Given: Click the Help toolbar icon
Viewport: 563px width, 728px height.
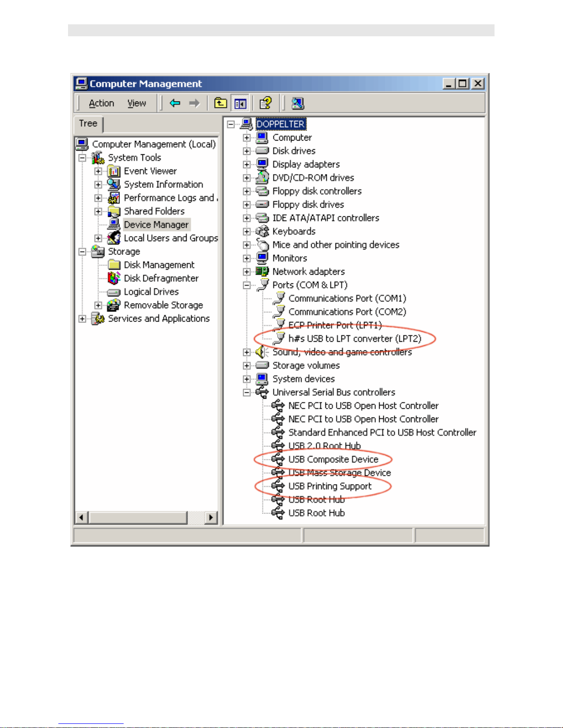Looking at the screenshot, I should point(265,103).
